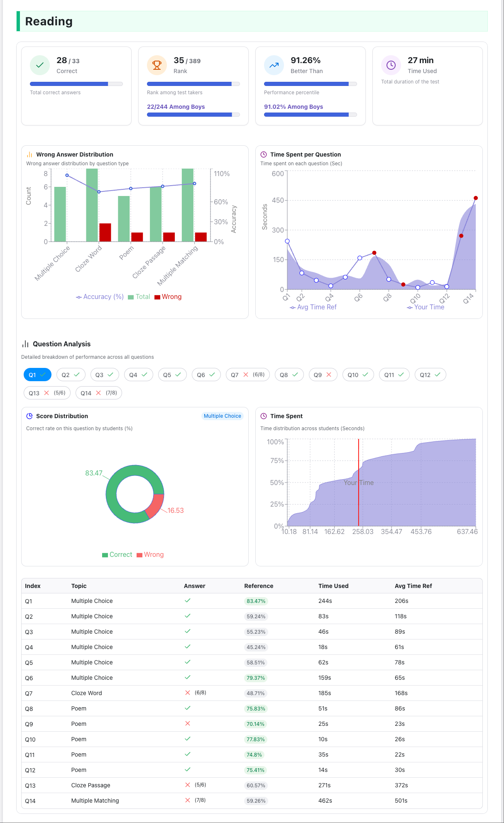
Task: Toggle the Accuracy (%) legend series
Action: point(100,297)
